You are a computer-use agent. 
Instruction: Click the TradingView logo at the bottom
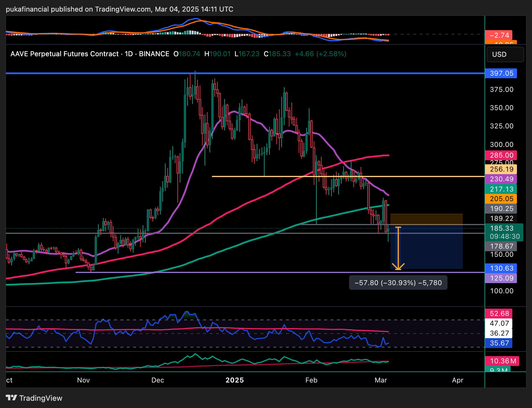pyautogui.click(x=34, y=398)
